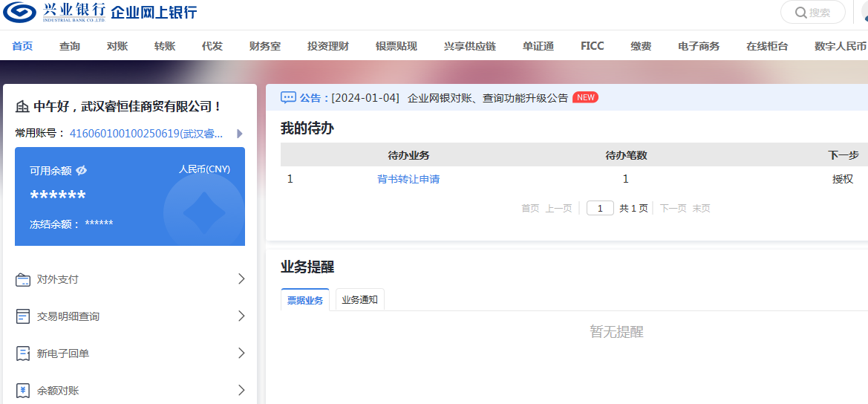This screenshot has height=404, width=868.
Task: Open the 对账 menu
Action: pyautogui.click(x=117, y=47)
